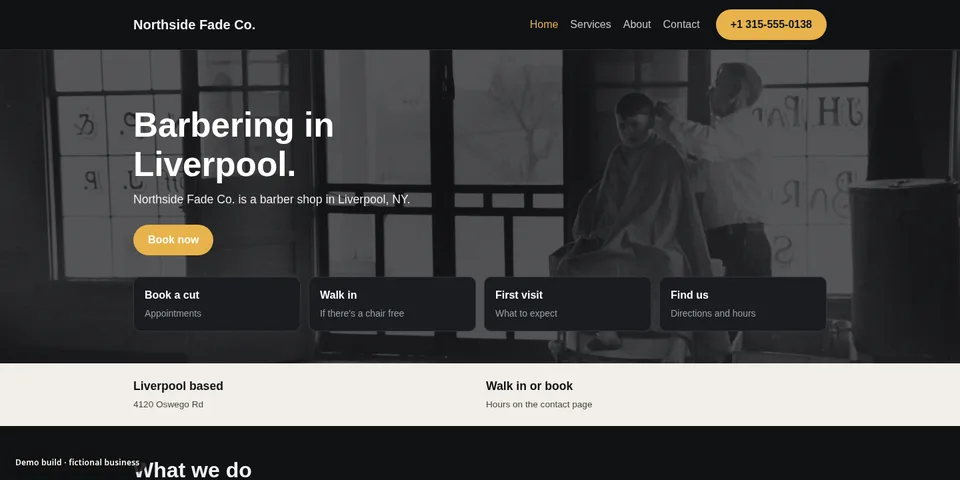Image resolution: width=960 pixels, height=480 pixels.
Task: Click the Book now button
Action: [x=173, y=240]
